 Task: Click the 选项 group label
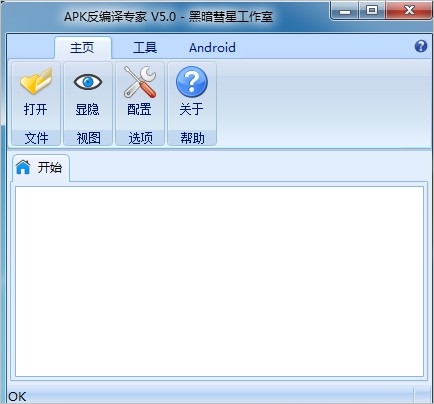(x=140, y=138)
